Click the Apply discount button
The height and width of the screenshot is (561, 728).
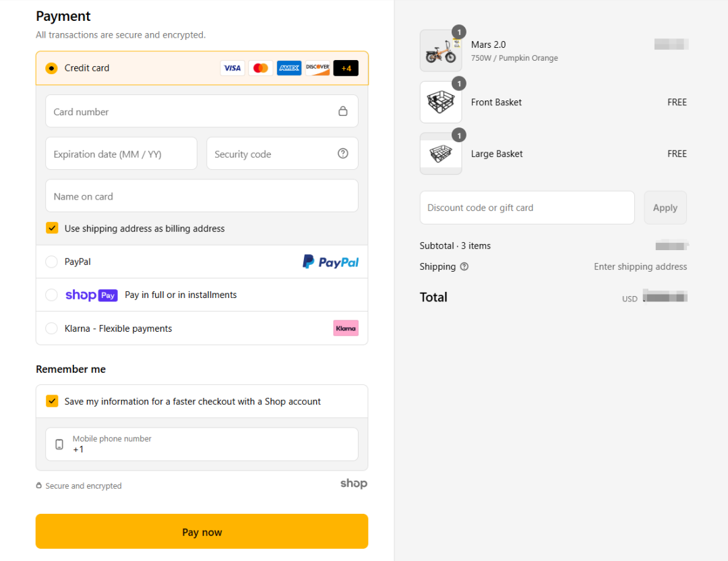point(665,208)
